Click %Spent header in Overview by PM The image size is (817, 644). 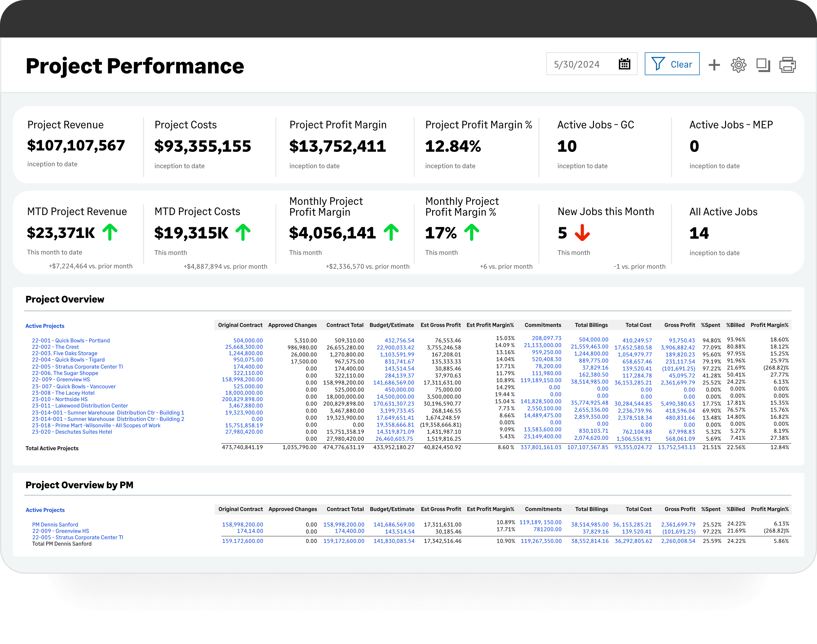click(x=711, y=509)
